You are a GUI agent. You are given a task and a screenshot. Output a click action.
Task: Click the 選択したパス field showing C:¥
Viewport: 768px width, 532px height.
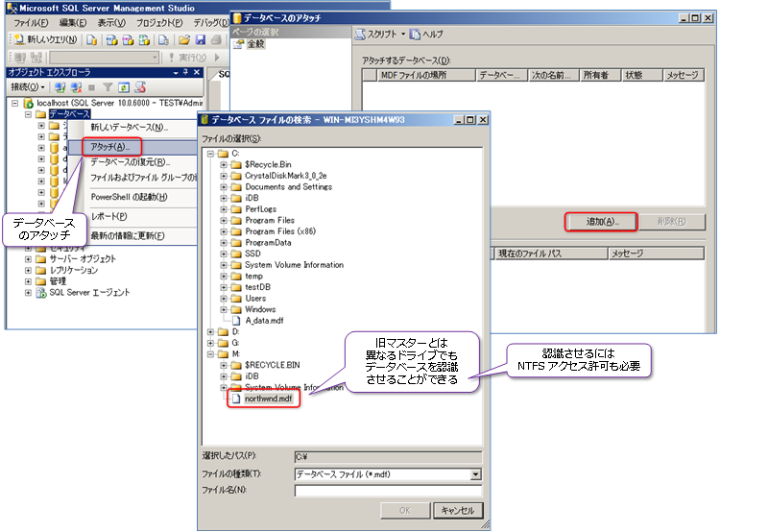[388, 457]
